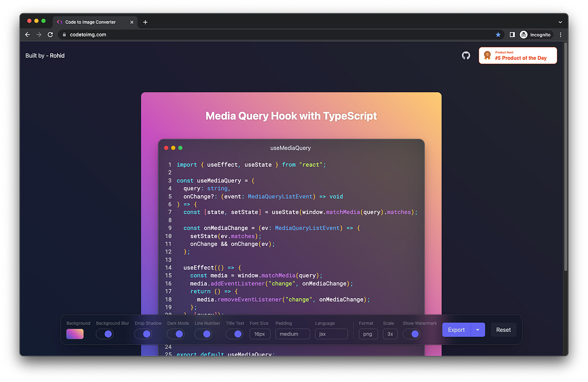The height and width of the screenshot is (382, 588).
Task: Click the Product Hunt badge
Action: click(517, 55)
